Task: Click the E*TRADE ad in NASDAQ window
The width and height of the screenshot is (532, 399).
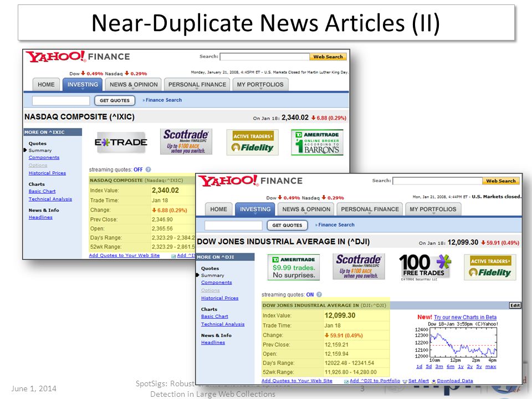Action: click(120, 142)
